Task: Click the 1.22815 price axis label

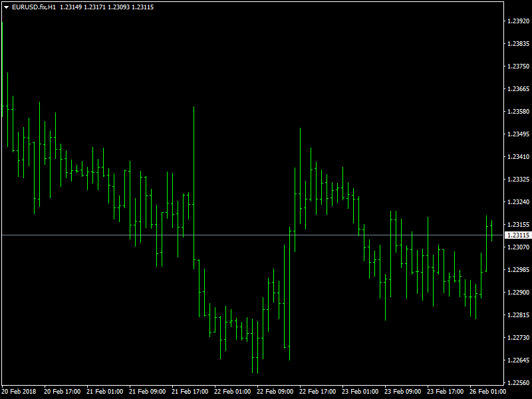Action: pyautogui.click(x=518, y=315)
